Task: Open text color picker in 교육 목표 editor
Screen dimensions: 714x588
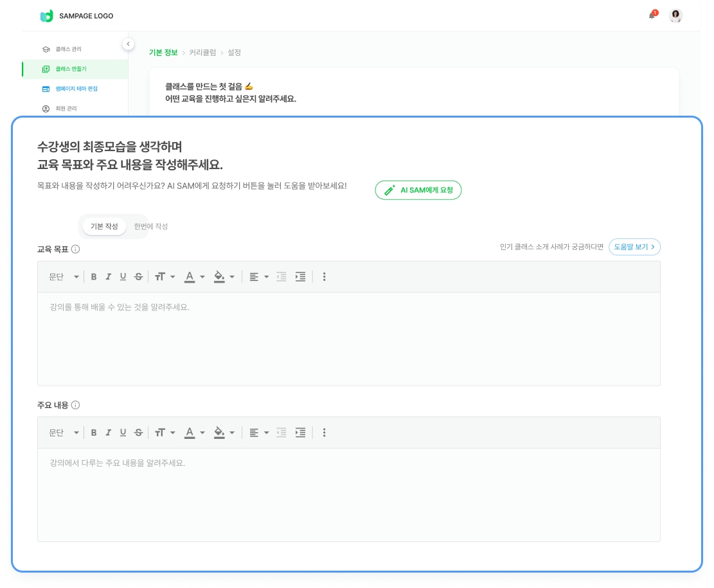Action: [194, 277]
